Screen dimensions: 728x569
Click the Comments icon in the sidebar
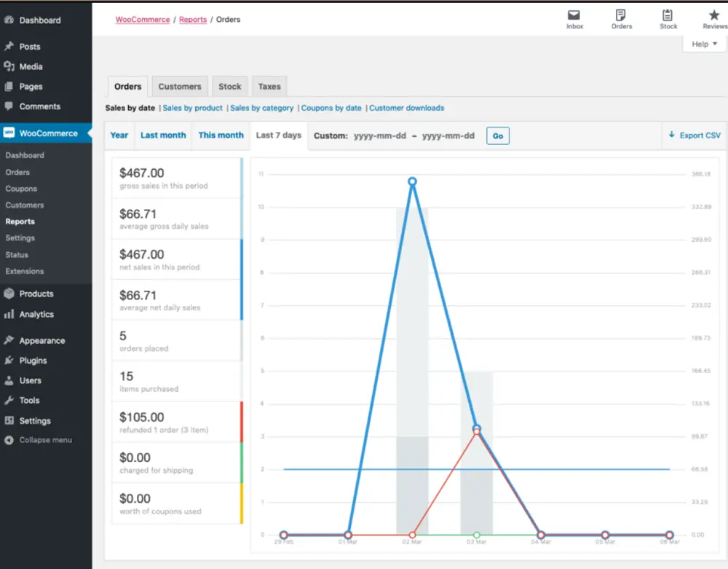coord(10,106)
